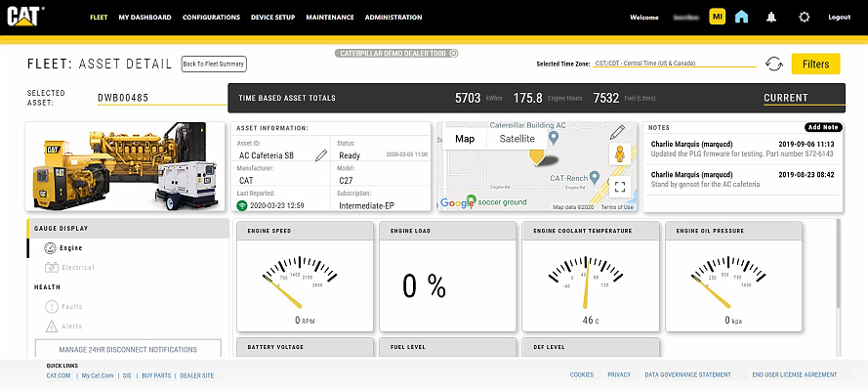Open End User License Agreement link
Screen dimensions: 868x391
pyautogui.click(x=795, y=375)
